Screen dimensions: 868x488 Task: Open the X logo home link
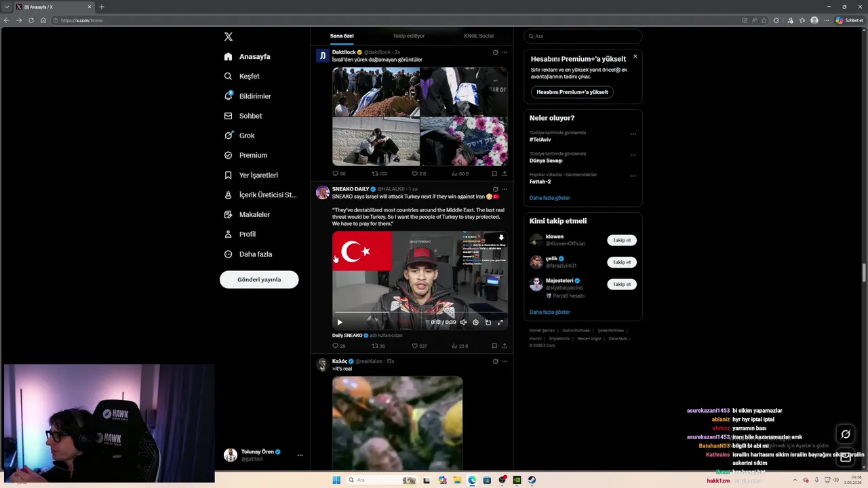click(x=229, y=37)
